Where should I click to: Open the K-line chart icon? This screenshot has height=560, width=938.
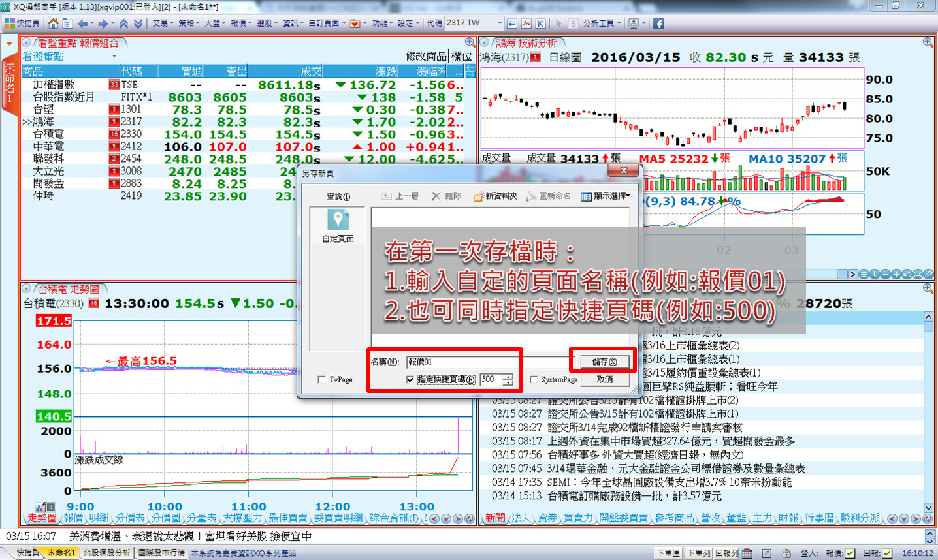click(x=541, y=23)
